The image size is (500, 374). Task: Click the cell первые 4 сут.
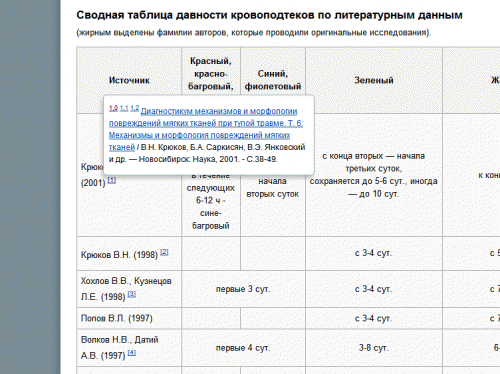(x=243, y=348)
